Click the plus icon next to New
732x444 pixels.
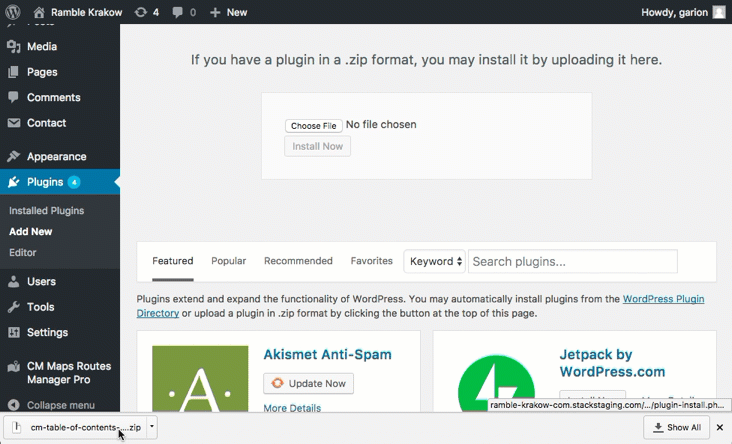[x=215, y=13]
